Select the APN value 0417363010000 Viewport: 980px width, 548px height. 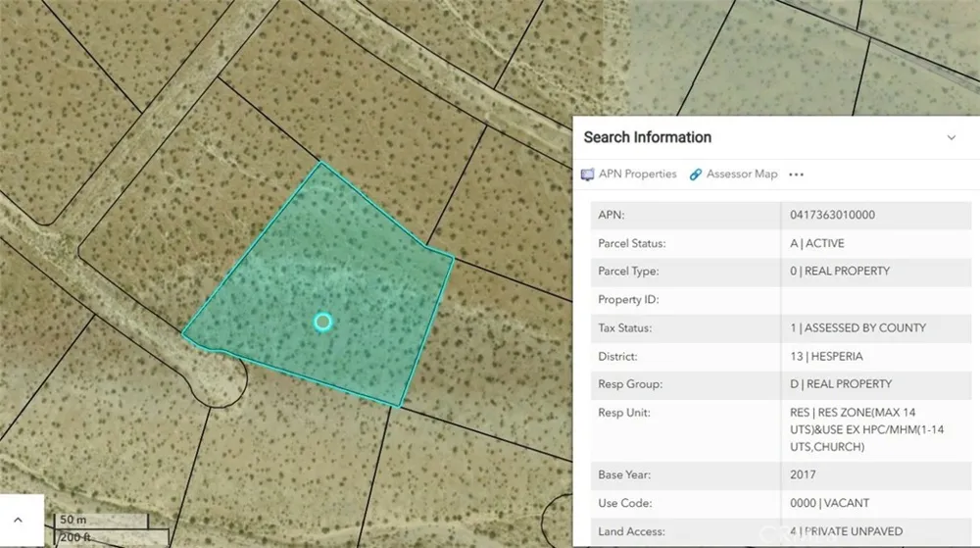pyautogui.click(x=832, y=215)
